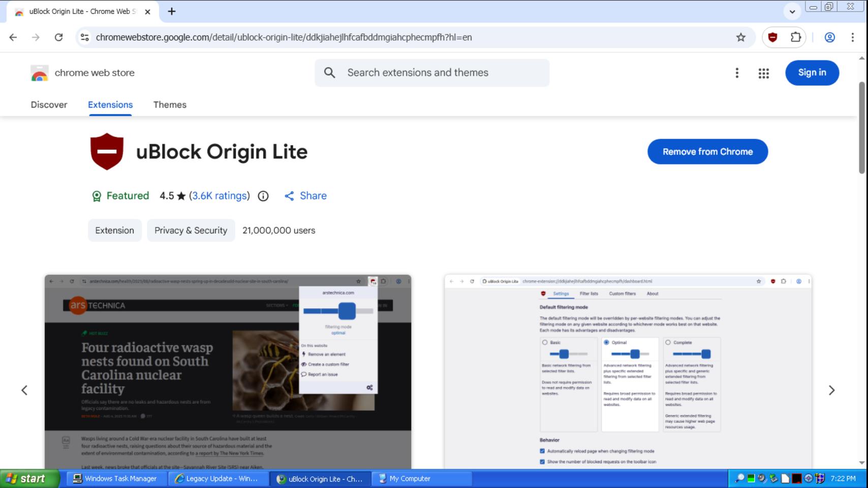This screenshot has width=868, height=488.
Task: Open the web store more options menu
Action: 737,73
